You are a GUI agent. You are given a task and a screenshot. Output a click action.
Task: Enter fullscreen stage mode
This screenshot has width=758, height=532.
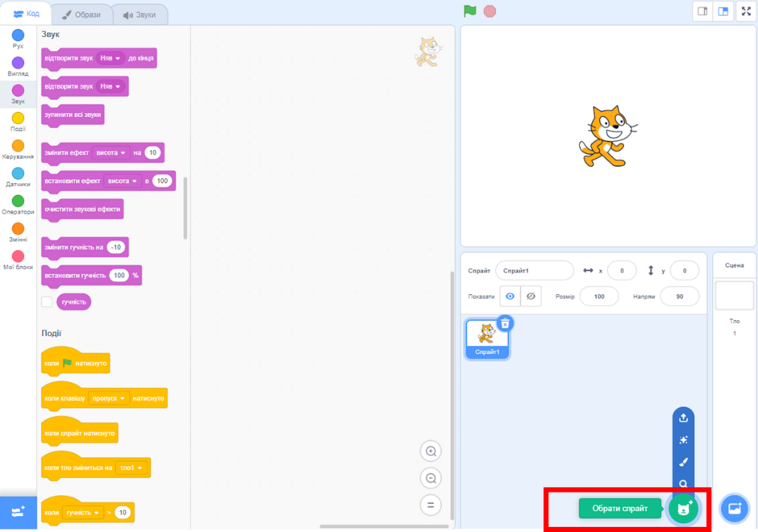point(746,11)
